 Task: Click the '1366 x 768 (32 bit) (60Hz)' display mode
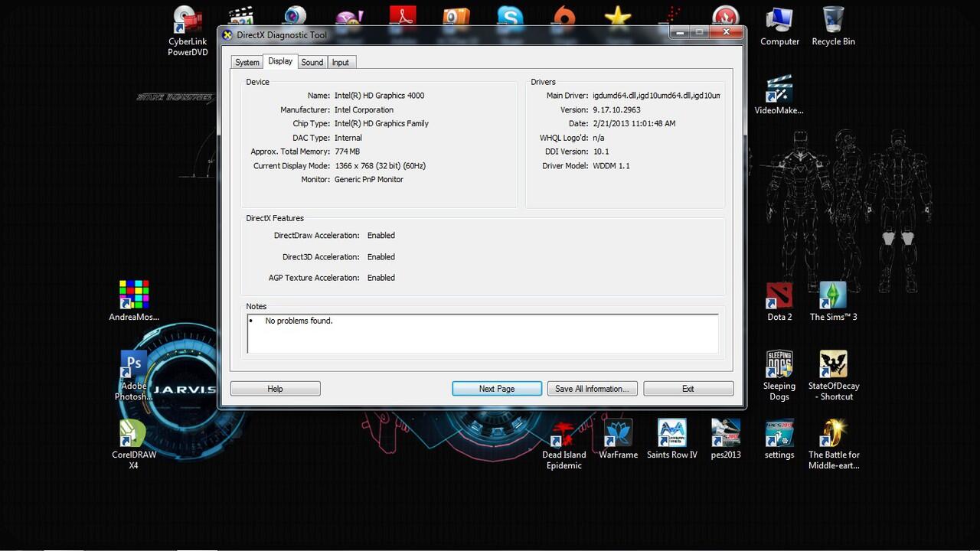(x=380, y=165)
